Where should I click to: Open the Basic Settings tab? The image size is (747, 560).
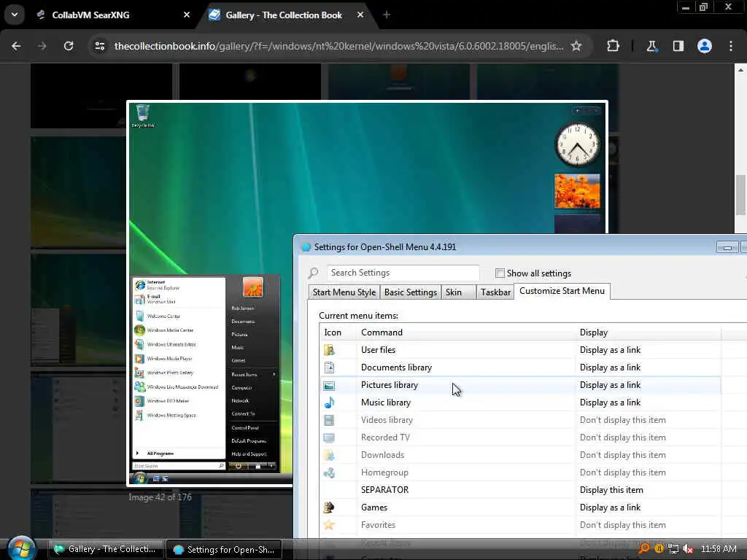pos(411,292)
